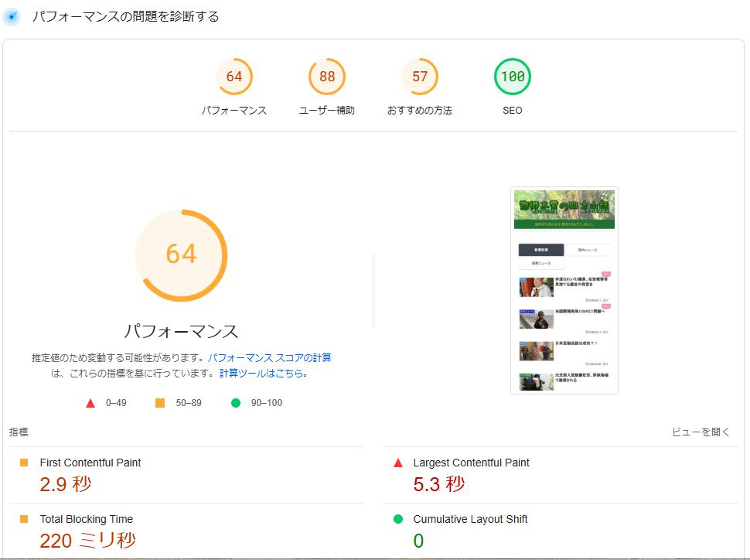The image size is (750, 560).
Task: Click the green circle Cumulative Layout Shift icon
Action: point(398,519)
